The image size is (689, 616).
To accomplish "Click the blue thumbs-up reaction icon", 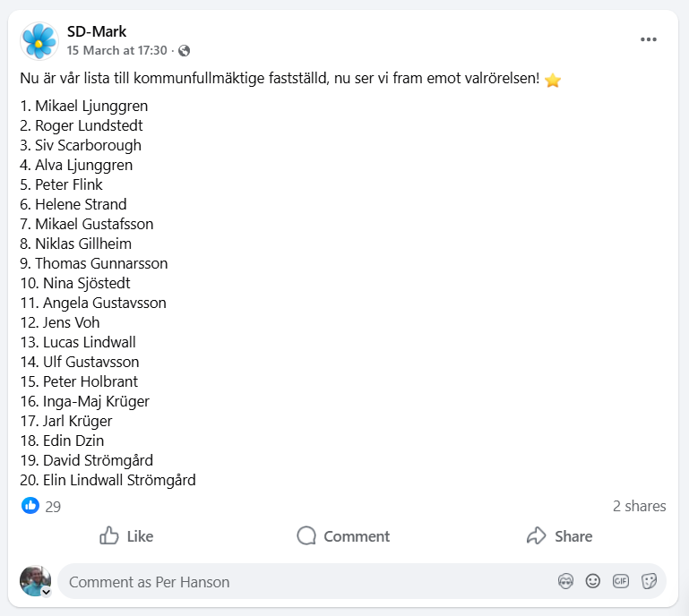I will (x=30, y=506).
